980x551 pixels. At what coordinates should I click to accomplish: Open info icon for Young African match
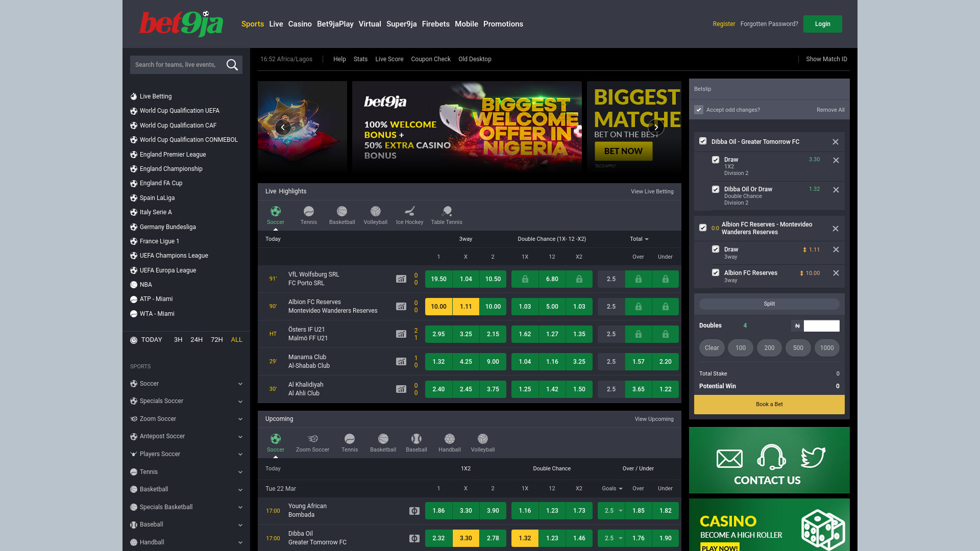point(414,511)
